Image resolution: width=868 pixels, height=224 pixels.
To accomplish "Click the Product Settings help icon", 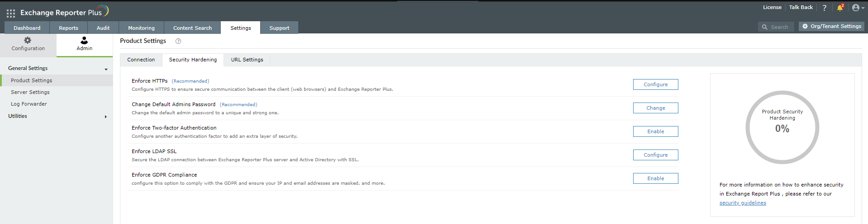I will click(178, 41).
